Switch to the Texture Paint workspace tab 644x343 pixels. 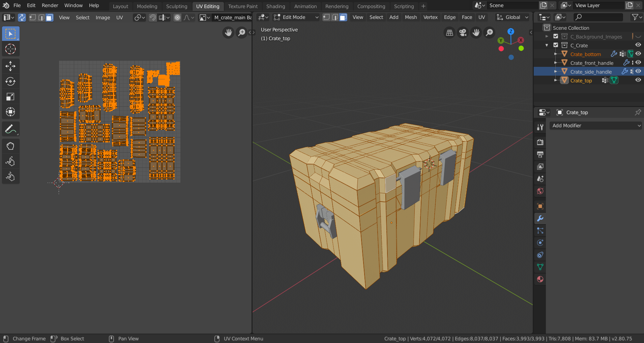pos(243,6)
